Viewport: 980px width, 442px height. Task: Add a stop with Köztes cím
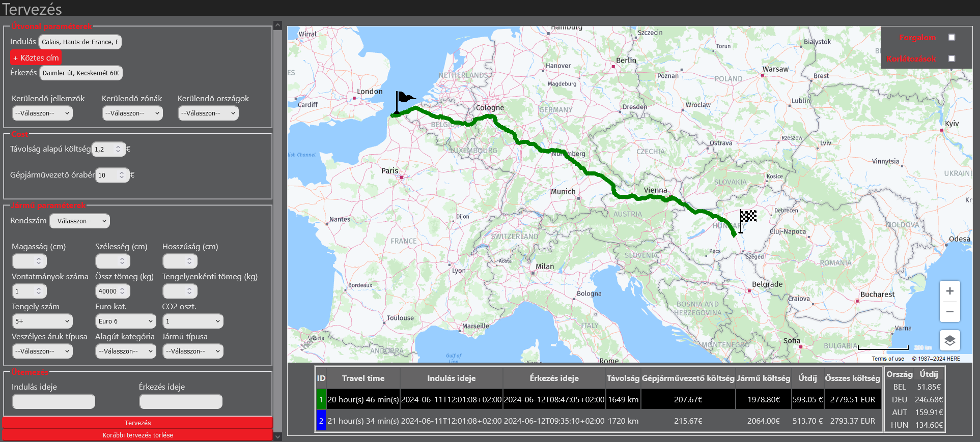(36, 58)
